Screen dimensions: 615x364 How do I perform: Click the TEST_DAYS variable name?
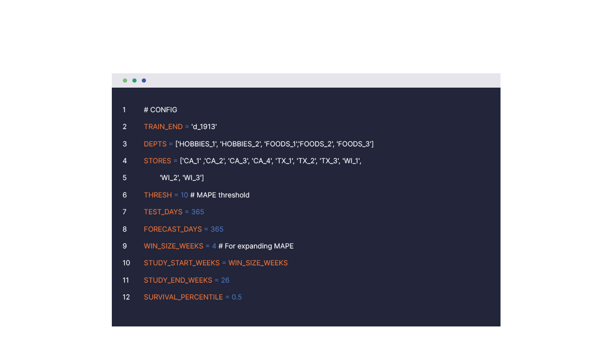click(x=163, y=212)
